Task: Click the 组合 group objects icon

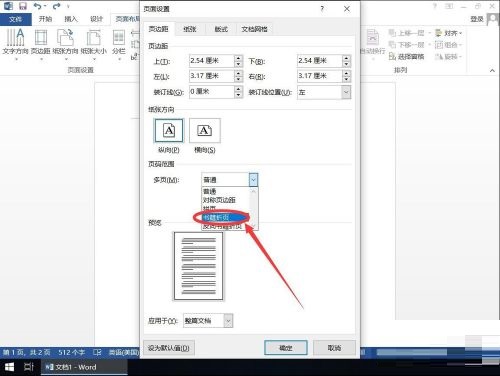Action: [x=449, y=45]
